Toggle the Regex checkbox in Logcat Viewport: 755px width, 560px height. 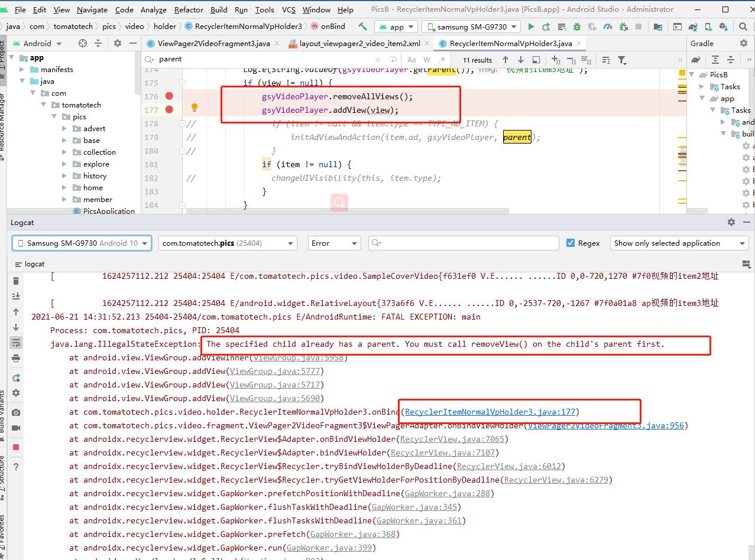(571, 243)
